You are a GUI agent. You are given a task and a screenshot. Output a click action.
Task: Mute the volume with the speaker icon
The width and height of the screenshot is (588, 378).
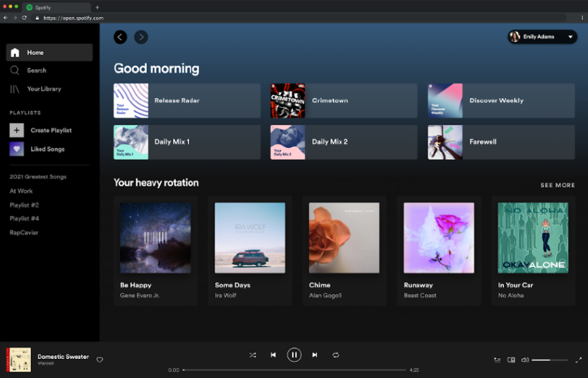(x=524, y=360)
